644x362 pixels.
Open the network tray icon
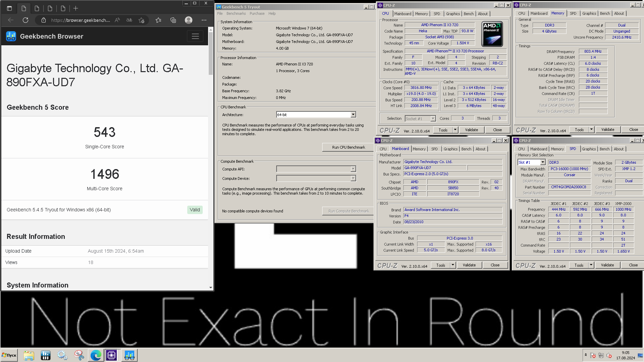tap(601, 356)
